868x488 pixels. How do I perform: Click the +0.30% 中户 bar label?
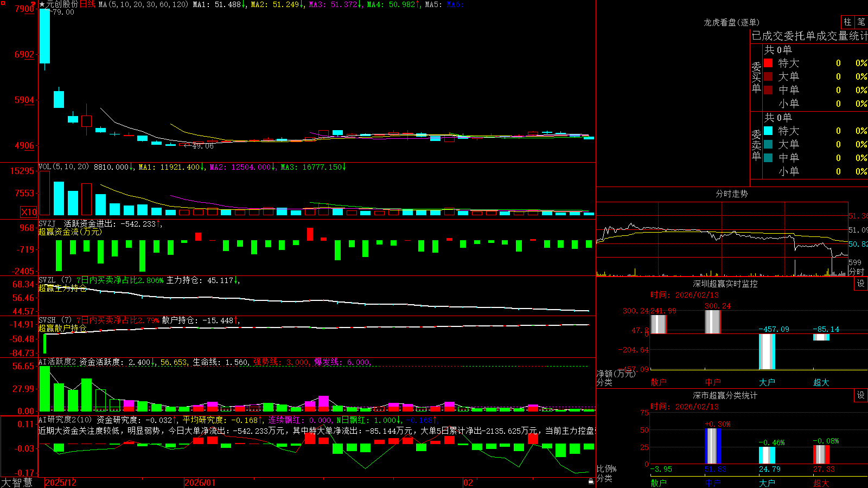(717, 424)
